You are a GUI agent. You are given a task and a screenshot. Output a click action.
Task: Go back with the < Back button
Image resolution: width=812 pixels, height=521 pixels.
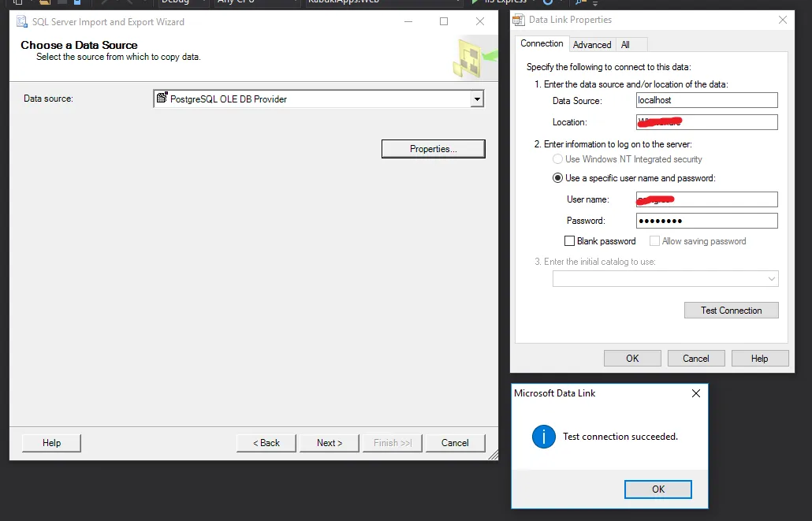point(266,443)
